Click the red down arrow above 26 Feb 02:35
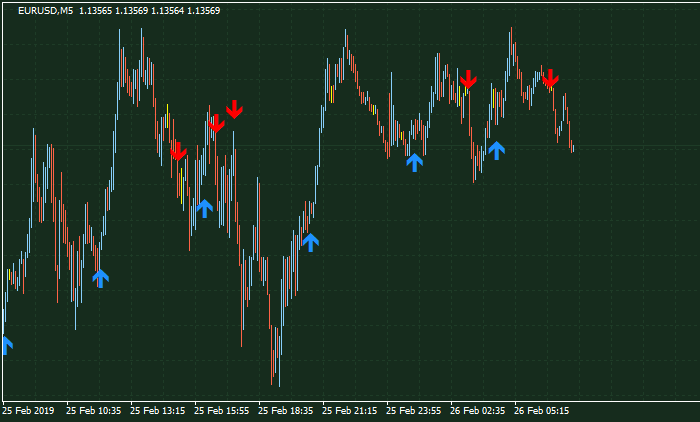The width and height of the screenshot is (700, 422). 468,79
